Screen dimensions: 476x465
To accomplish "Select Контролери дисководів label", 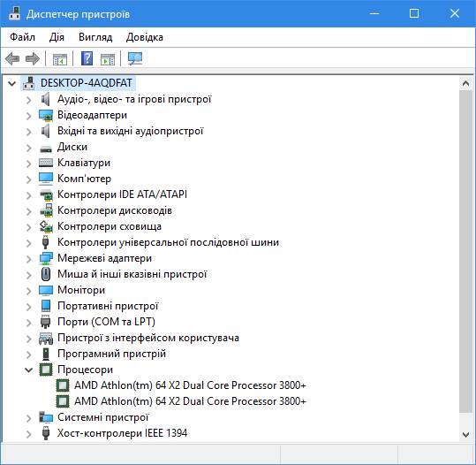I will (115, 210).
